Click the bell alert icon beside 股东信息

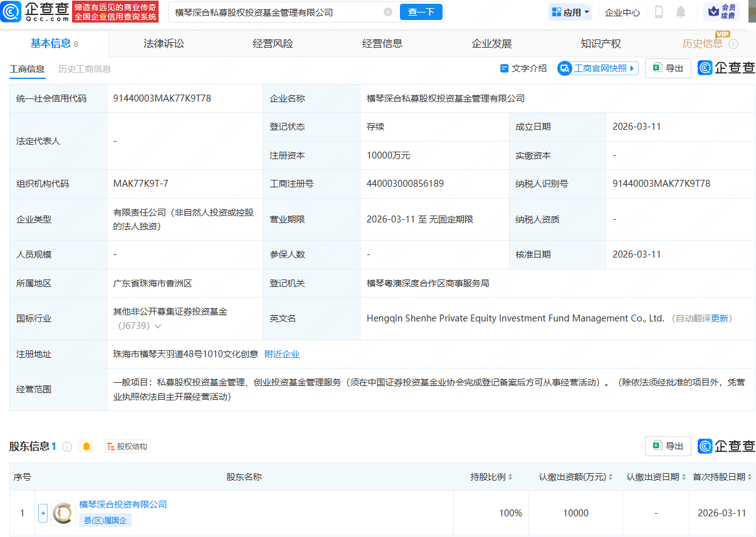87,446
